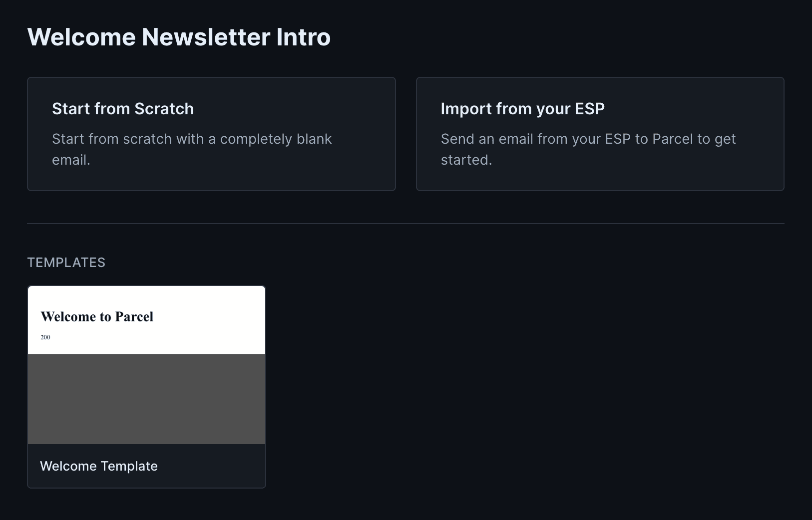Choose the right-hand creation option card
The width and height of the screenshot is (812, 520).
tap(600, 134)
